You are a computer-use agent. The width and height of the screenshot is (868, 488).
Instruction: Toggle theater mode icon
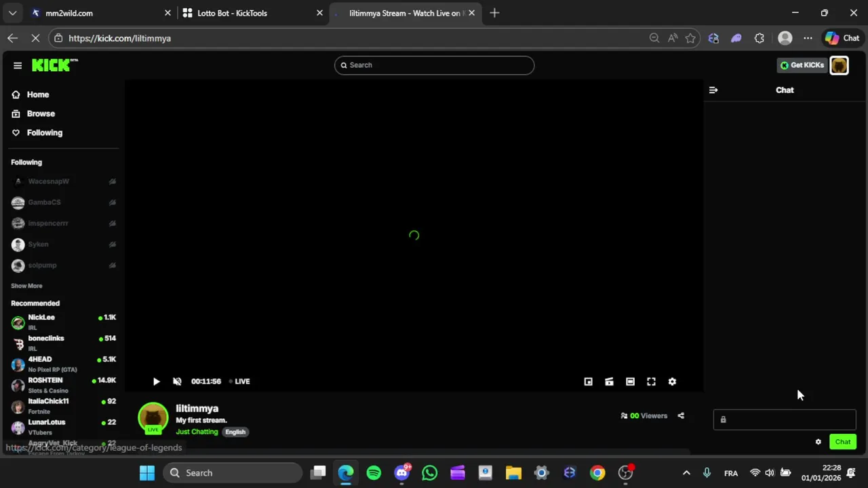(630, 382)
